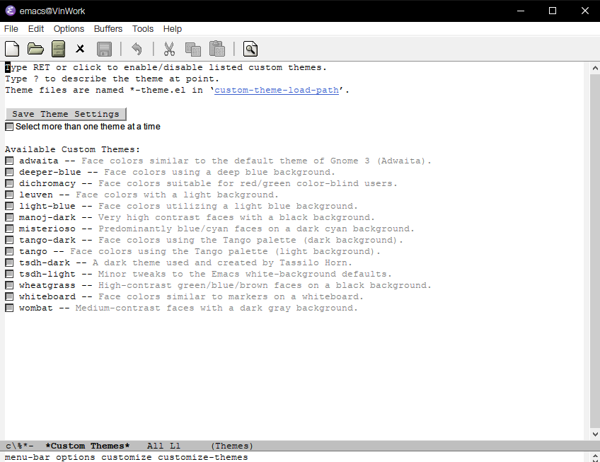Enable 'Select more than one theme' checkbox

10,127
